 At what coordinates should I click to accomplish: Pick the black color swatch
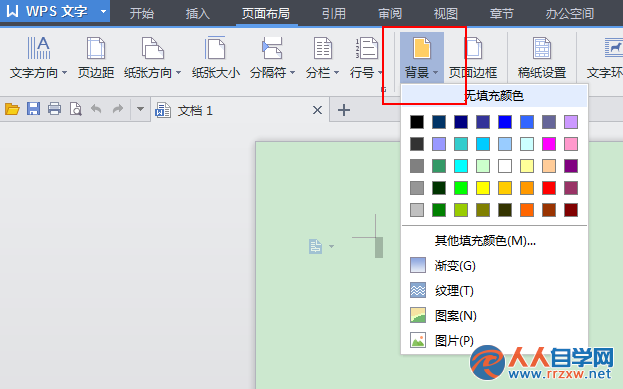point(417,122)
